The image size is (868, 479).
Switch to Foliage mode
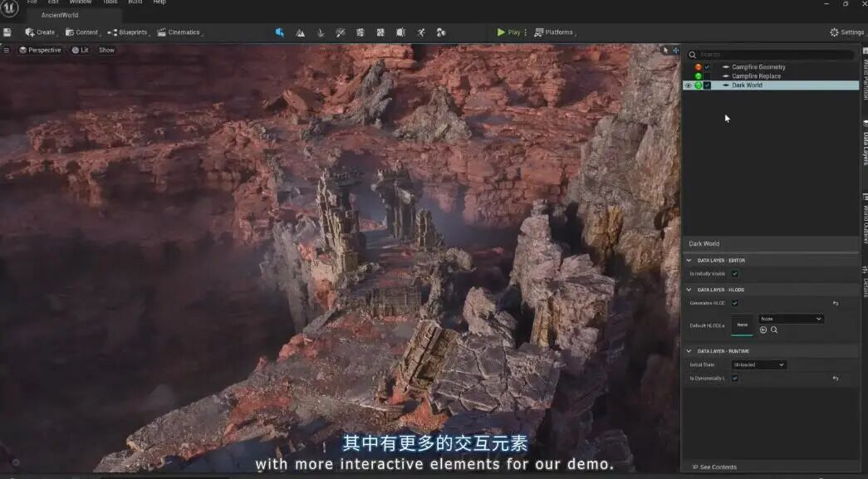tap(321, 32)
